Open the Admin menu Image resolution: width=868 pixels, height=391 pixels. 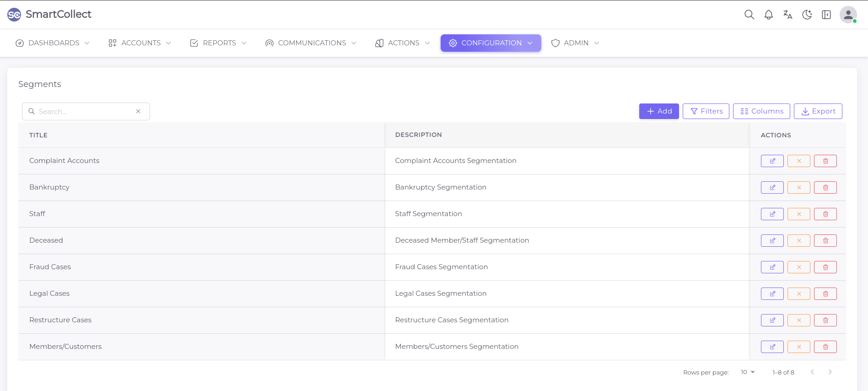coord(575,43)
